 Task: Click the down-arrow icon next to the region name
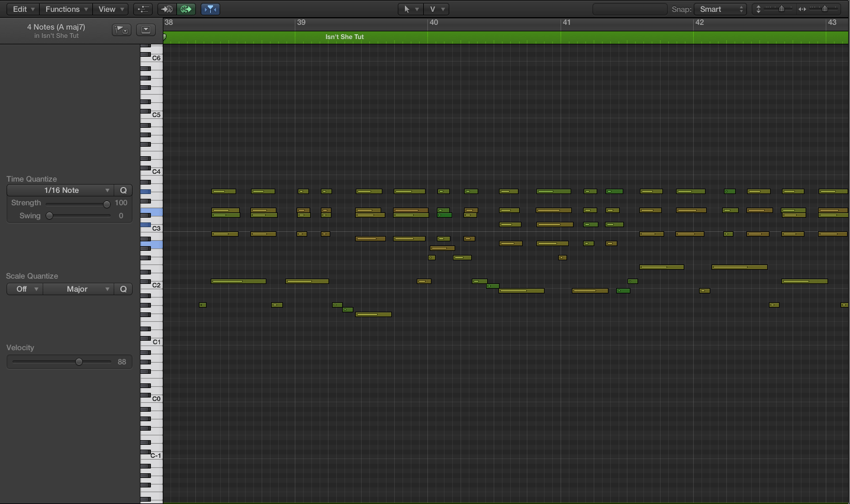point(146,29)
